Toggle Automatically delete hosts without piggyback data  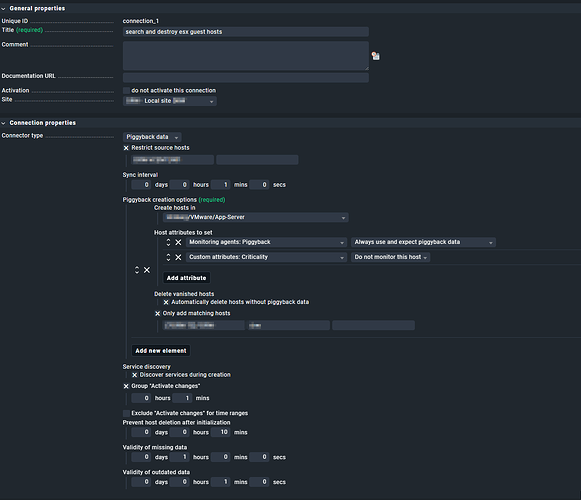166,302
